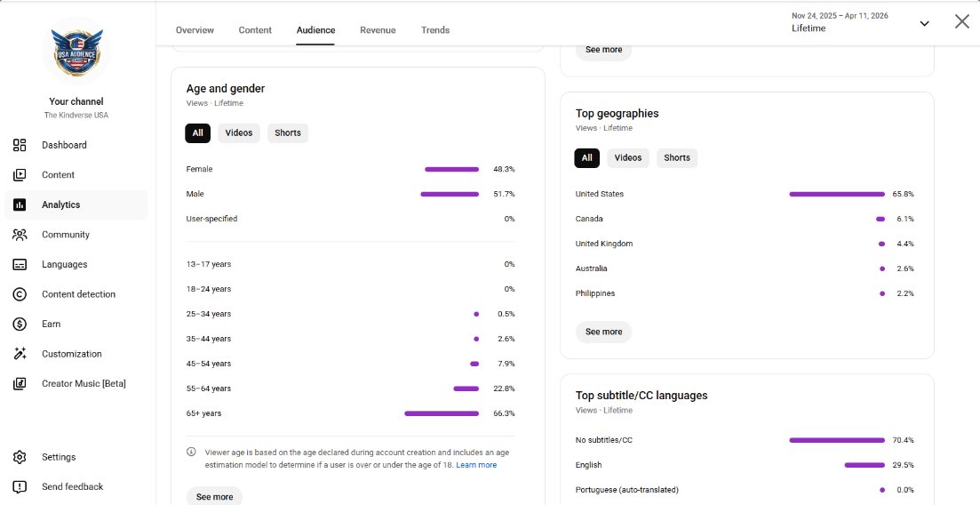The height and width of the screenshot is (505, 980).
Task: Close the analytics panel with X
Action: pyautogui.click(x=962, y=21)
